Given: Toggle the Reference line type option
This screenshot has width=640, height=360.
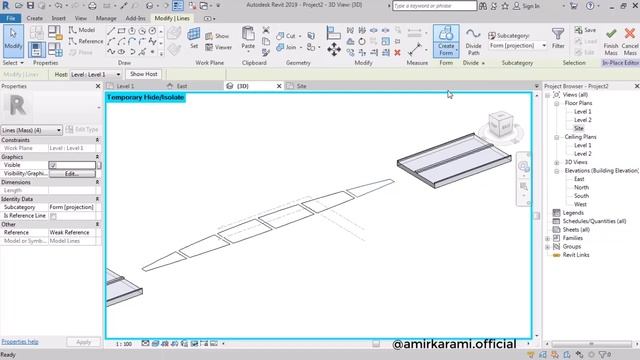Looking at the screenshot, I should click(85, 41).
